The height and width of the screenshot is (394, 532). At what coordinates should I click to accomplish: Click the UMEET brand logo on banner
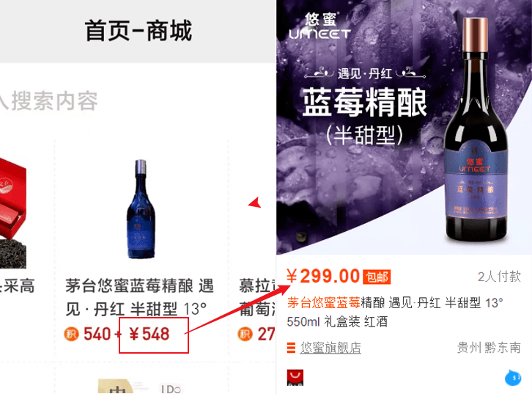point(319,26)
